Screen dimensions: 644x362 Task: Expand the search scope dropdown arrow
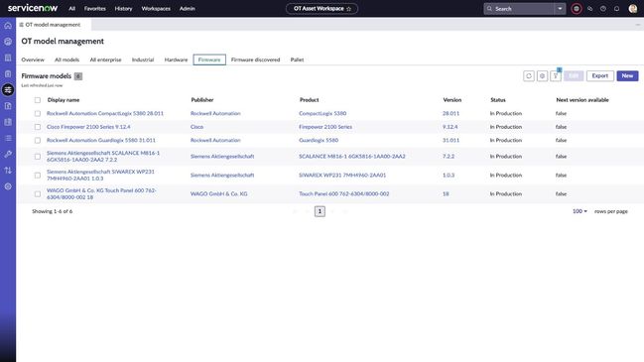(560, 9)
